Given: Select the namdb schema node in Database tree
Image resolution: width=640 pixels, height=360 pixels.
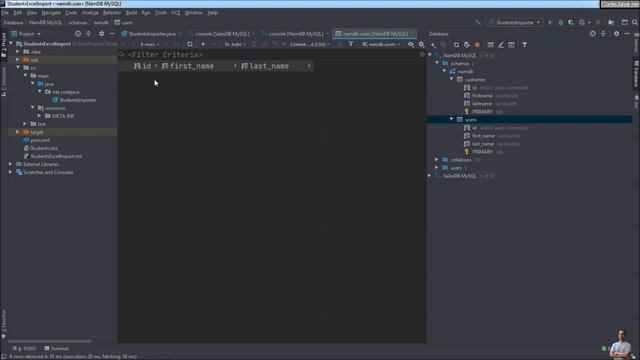Looking at the screenshot, I should coord(465,72).
